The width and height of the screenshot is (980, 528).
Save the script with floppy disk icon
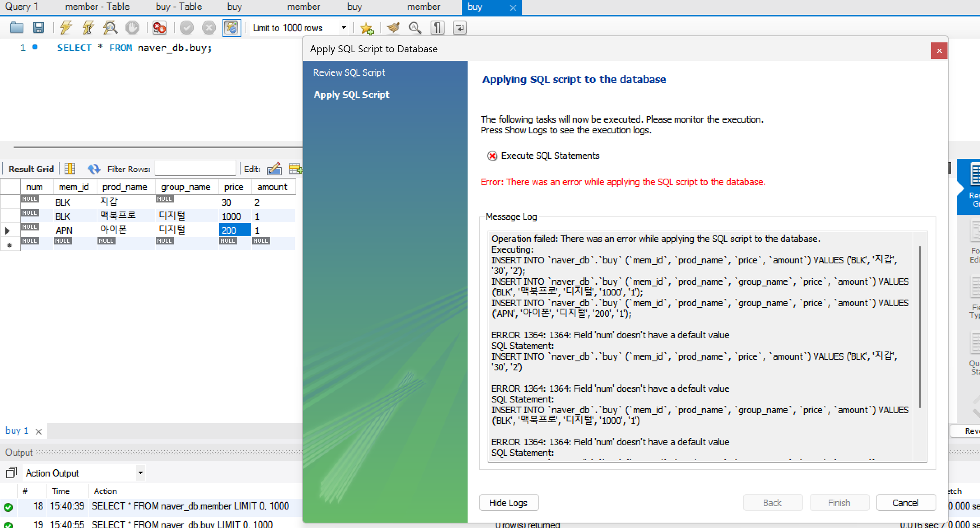(39, 28)
